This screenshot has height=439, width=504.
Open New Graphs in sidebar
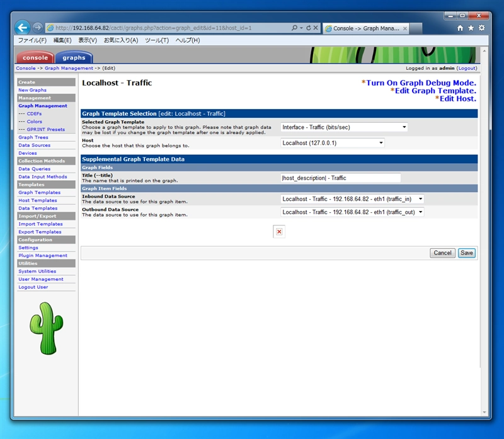coord(33,90)
